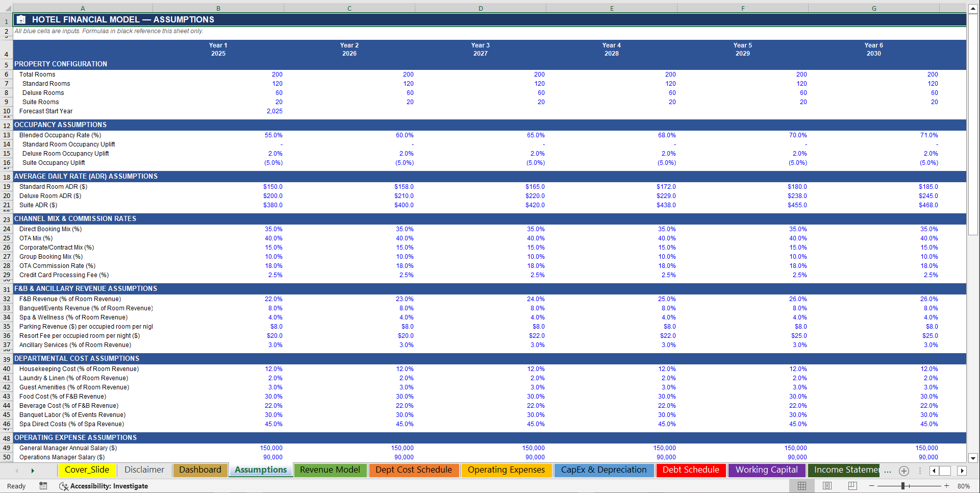Switch to Normal view in status bar

(802, 486)
